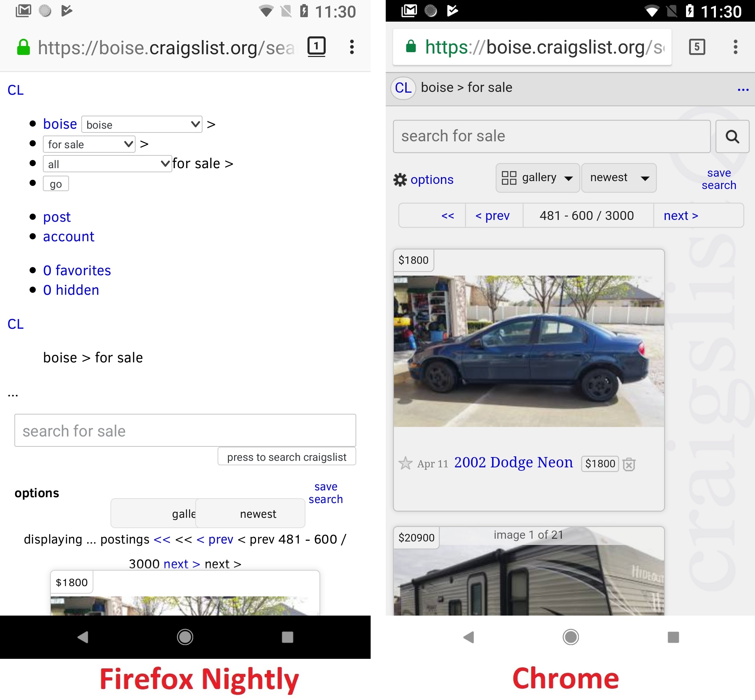The height and width of the screenshot is (700, 755).
Task: Expand the newest sort dropdown in Chrome
Action: [618, 178]
